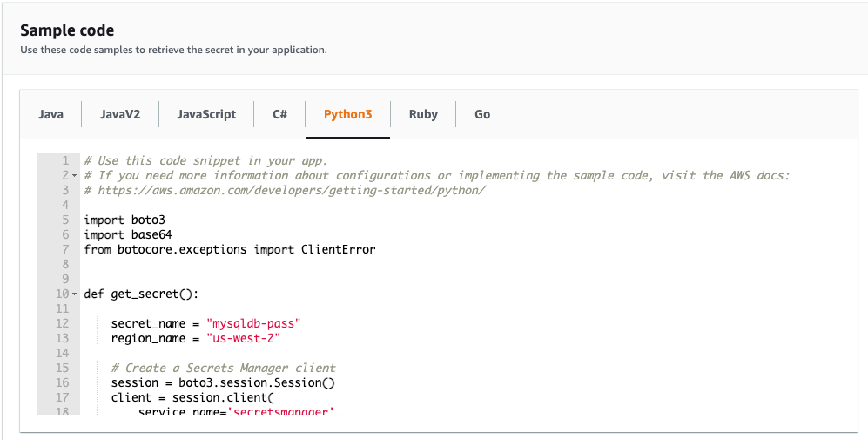The image size is (868, 440).
Task: Select the JavaScript tab
Action: [x=206, y=114]
